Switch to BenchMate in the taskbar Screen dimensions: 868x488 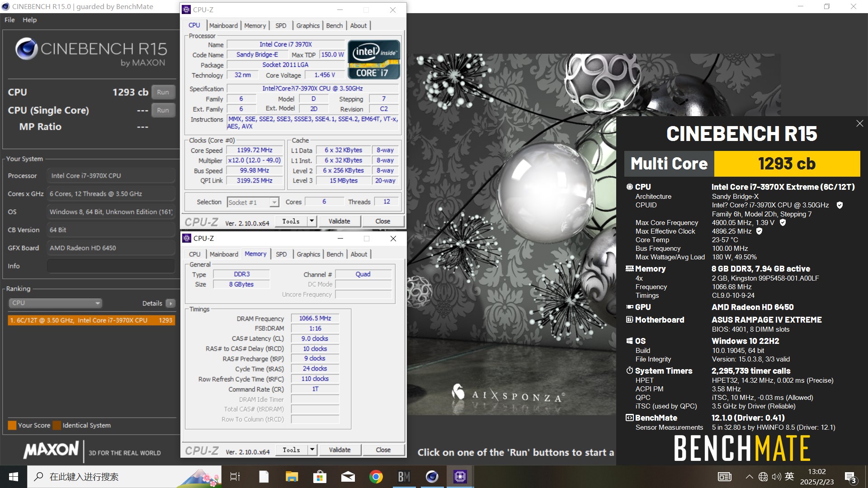[x=404, y=477]
